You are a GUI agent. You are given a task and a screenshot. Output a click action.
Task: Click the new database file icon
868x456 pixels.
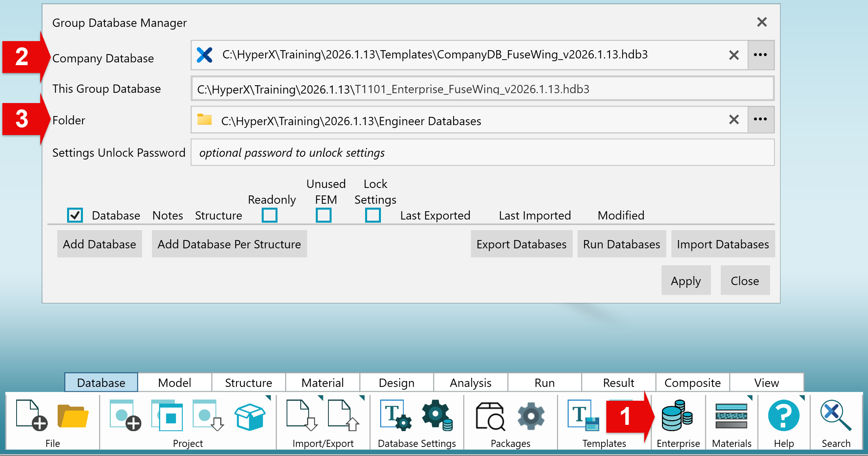click(32, 415)
